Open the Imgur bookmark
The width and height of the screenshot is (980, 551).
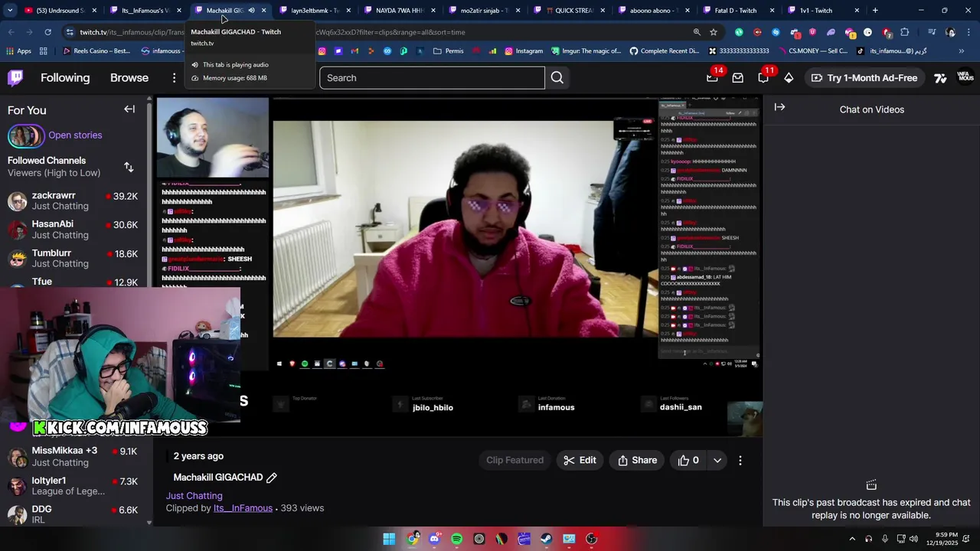587,51
